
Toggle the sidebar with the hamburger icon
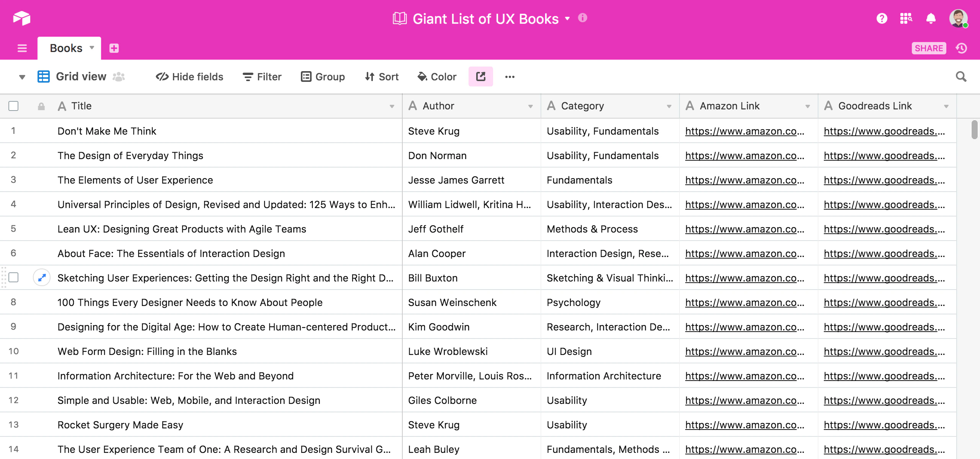pyautogui.click(x=22, y=48)
